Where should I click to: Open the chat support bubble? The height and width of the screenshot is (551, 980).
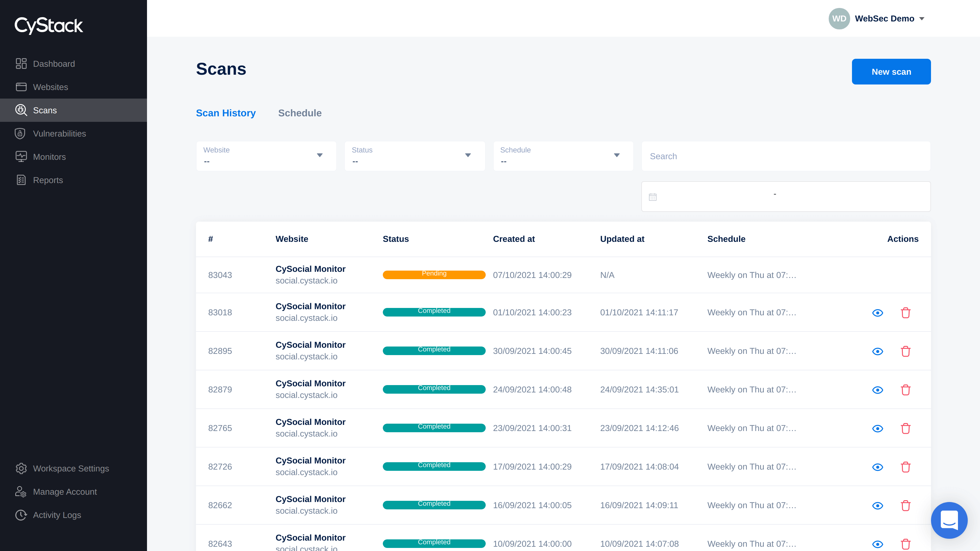click(949, 520)
